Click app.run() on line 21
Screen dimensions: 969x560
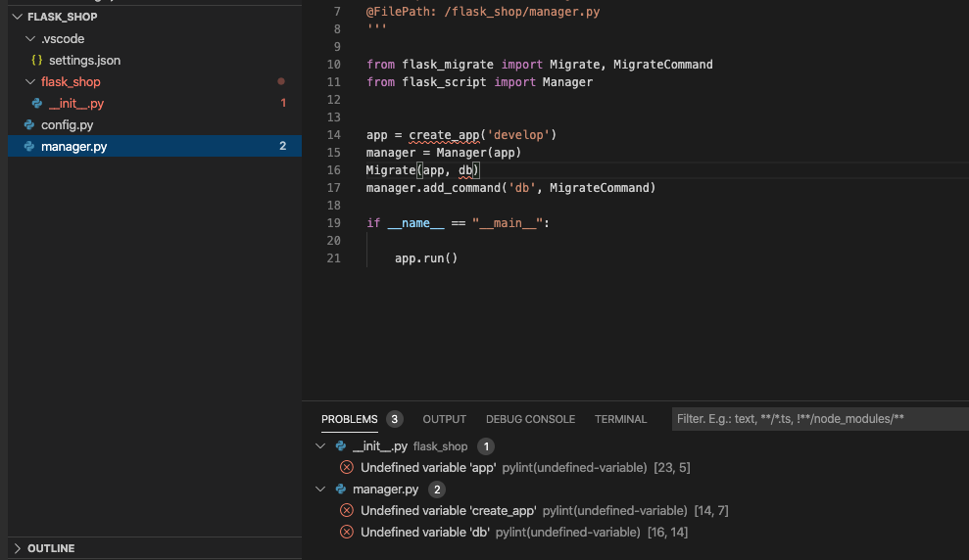[x=426, y=258]
